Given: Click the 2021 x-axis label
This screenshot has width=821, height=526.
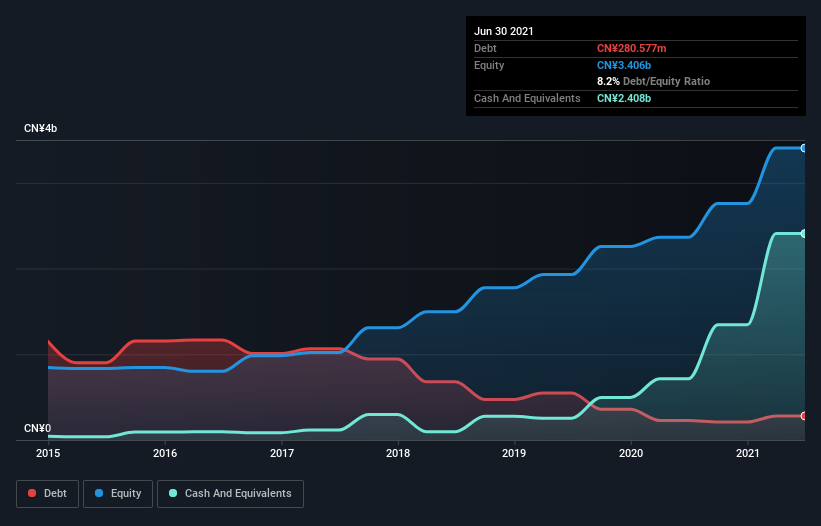Looking at the screenshot, I should [748, 453].
